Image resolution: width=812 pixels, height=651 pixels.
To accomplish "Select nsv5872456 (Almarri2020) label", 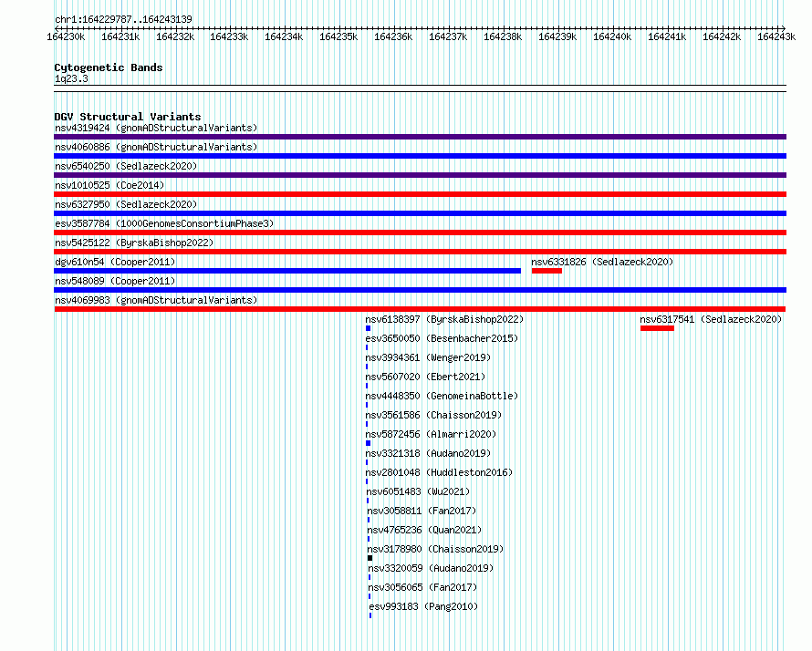I will (431, 434).
